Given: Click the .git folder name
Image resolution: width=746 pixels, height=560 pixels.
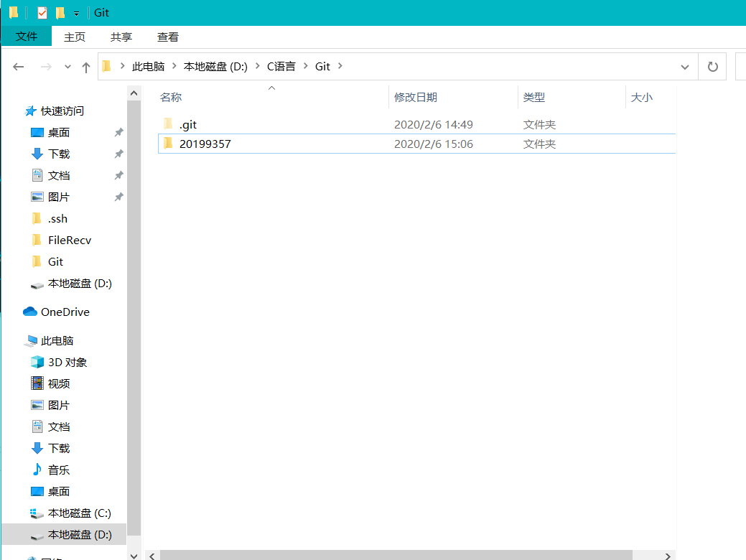Looking at the screenshot, I should coord(188,125).
